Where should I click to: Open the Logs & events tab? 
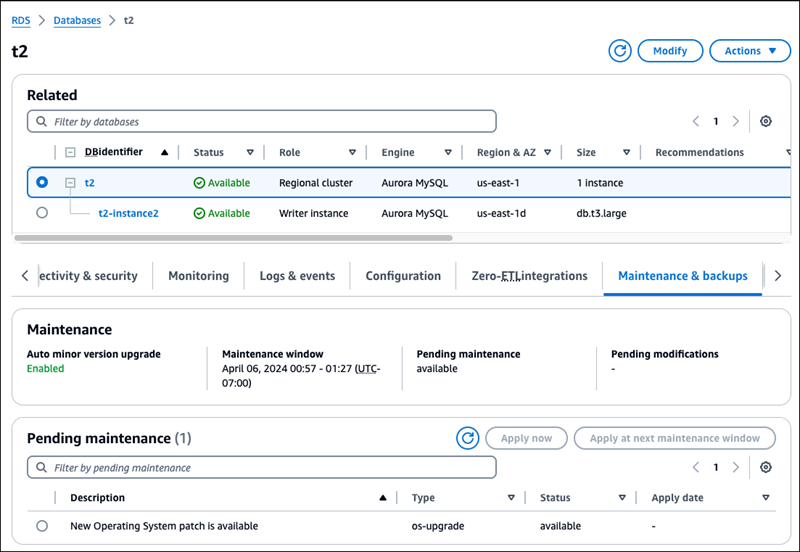pyautogui.click(x=297, y=276)
